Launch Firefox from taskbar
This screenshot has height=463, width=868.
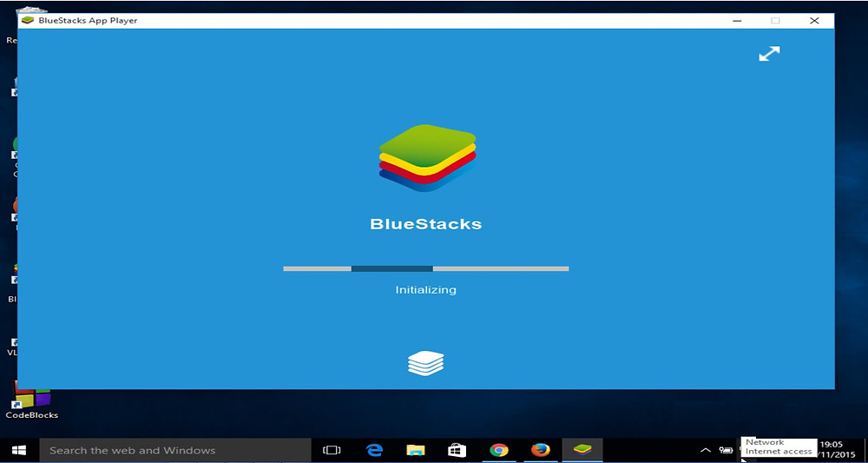point(540,450)
